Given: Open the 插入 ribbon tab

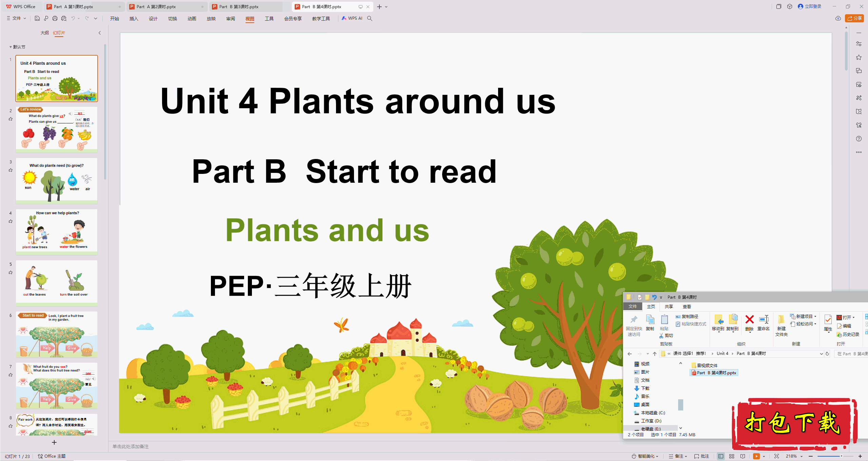Looking at the screenshot, I should point(134,18).
